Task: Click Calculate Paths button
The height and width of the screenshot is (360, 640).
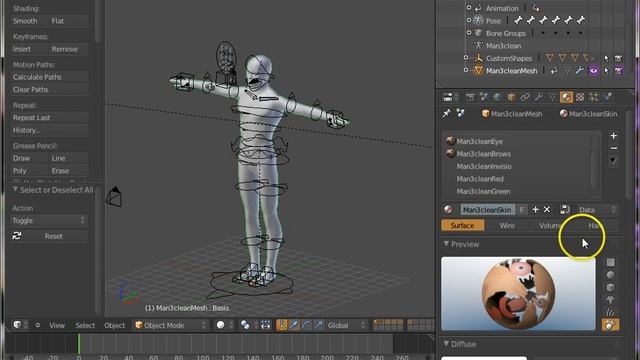Action: pyautogui.click(x=49, y=77)
